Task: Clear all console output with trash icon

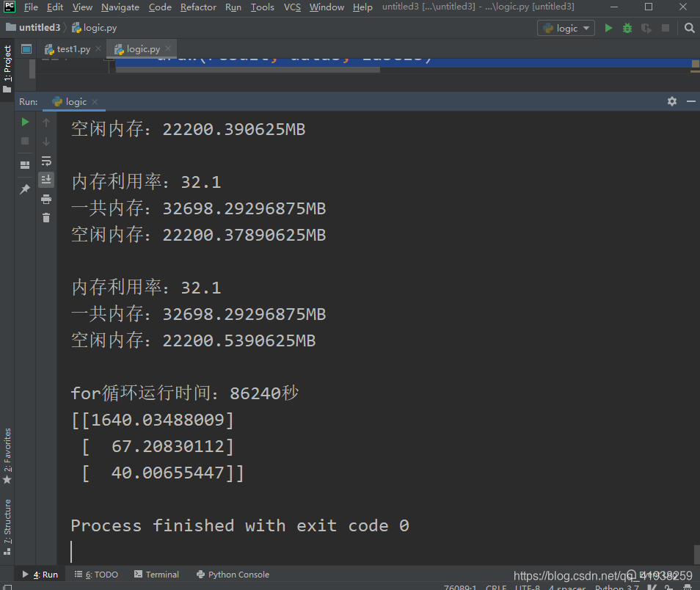Action: point(46,218)
